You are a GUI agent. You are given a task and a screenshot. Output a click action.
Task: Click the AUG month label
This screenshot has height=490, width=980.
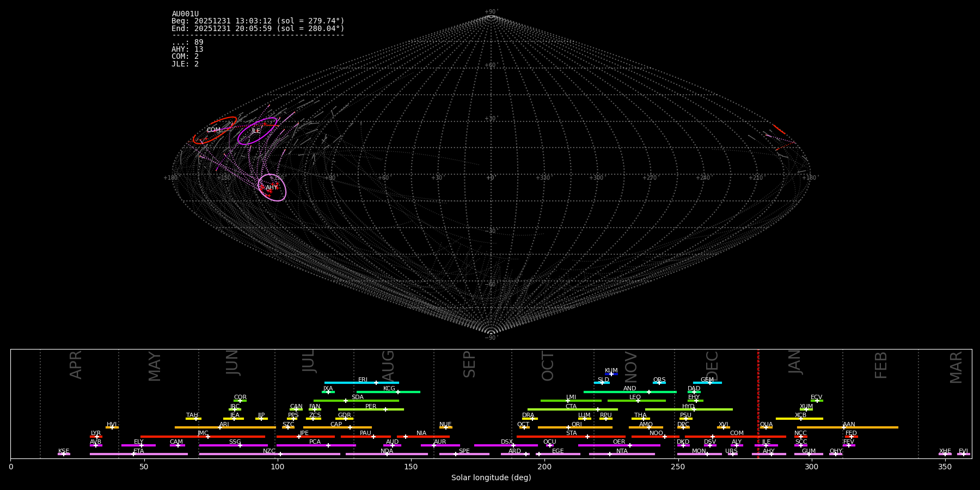point(388,364)
